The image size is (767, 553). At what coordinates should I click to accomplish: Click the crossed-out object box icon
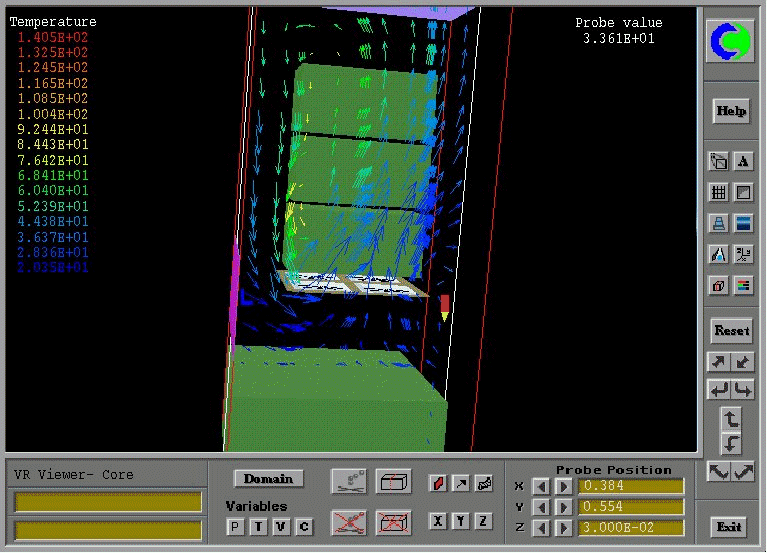(x=392, y=521)
